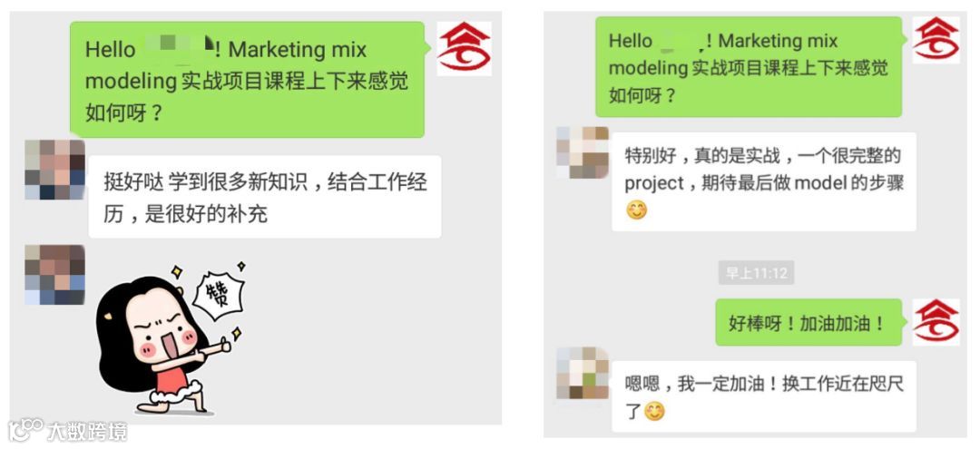
Task: Click the 早上11:12 timestamp label
Action: tap(756, 273)
